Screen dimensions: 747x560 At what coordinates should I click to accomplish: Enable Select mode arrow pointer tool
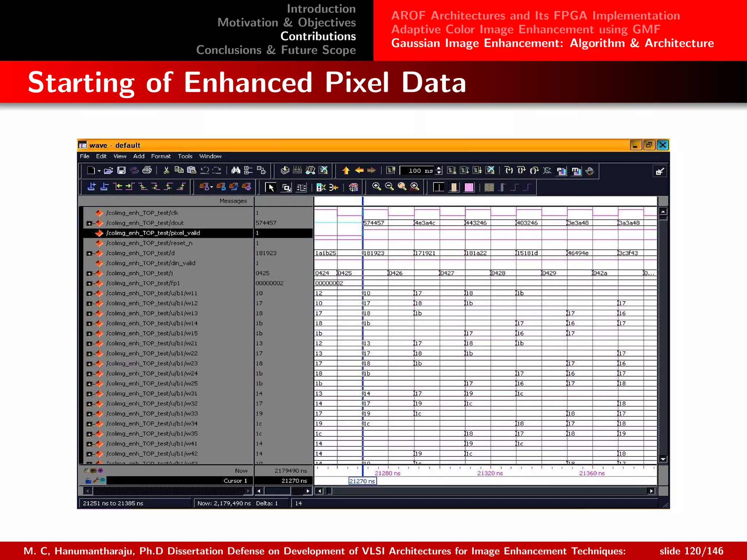pyautogui.click(x=271, y=187)
